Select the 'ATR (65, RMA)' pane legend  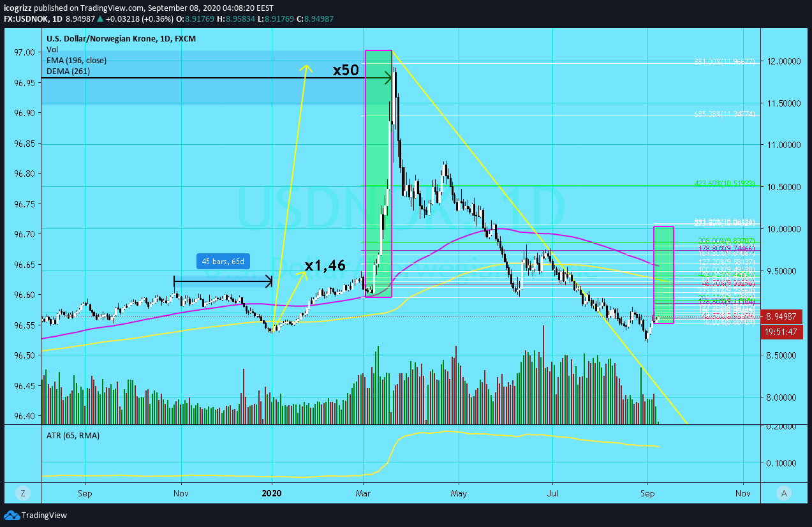click(x=73, y=435)
